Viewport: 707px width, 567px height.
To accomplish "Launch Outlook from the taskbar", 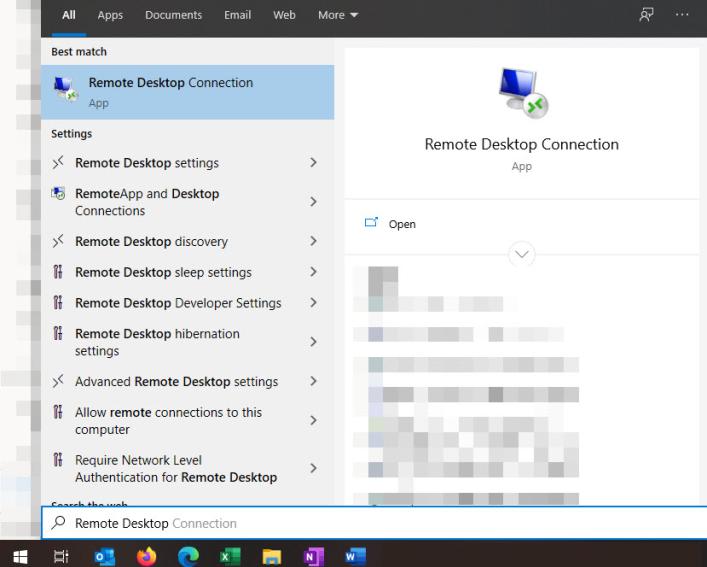I will 105,557.
